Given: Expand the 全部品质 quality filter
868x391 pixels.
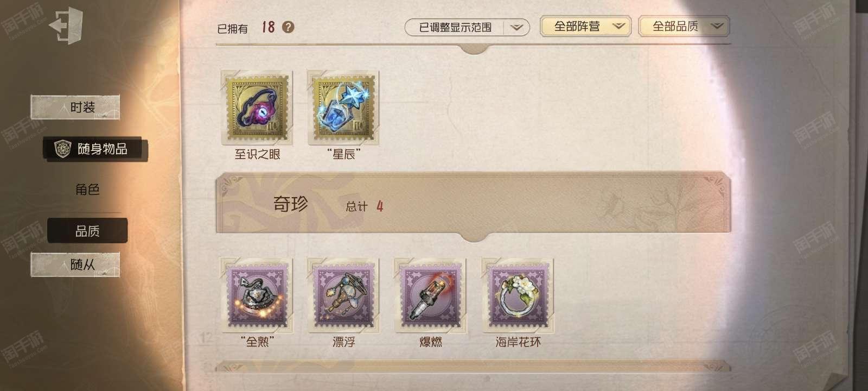Looking at the screenshot, I should (x=684, y=26).
